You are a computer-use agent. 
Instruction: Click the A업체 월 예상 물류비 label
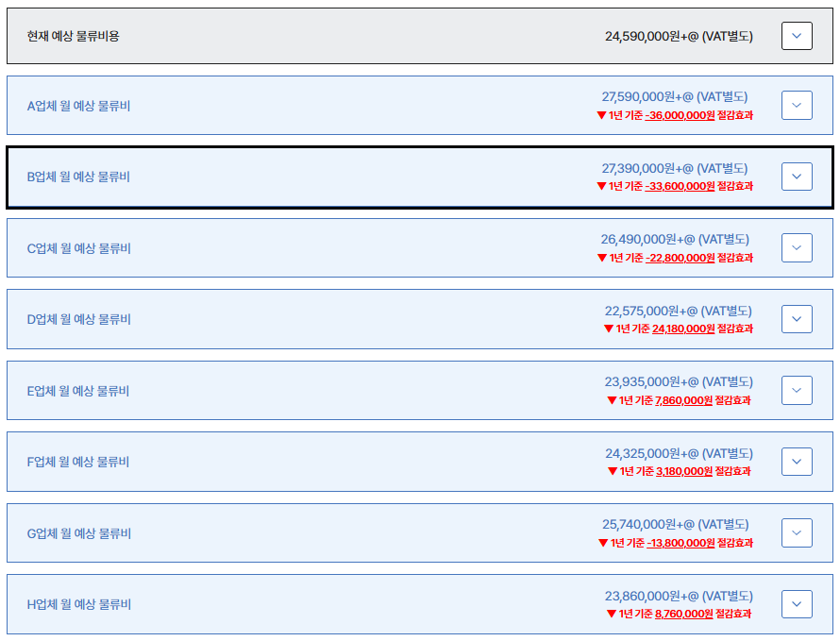click(x=78, y=106)
